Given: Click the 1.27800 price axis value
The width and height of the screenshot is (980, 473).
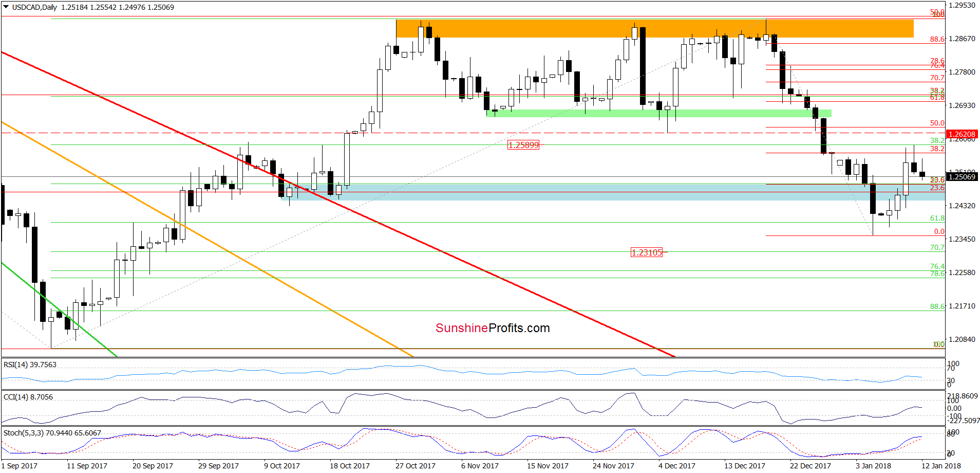Looking at the screenshot, I should [x=962, y=72].
